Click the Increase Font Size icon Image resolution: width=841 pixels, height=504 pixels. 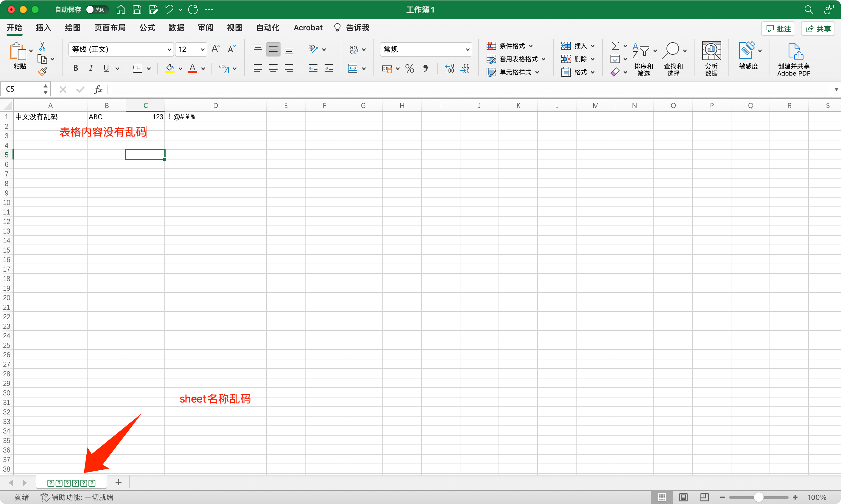coord(216,49)
